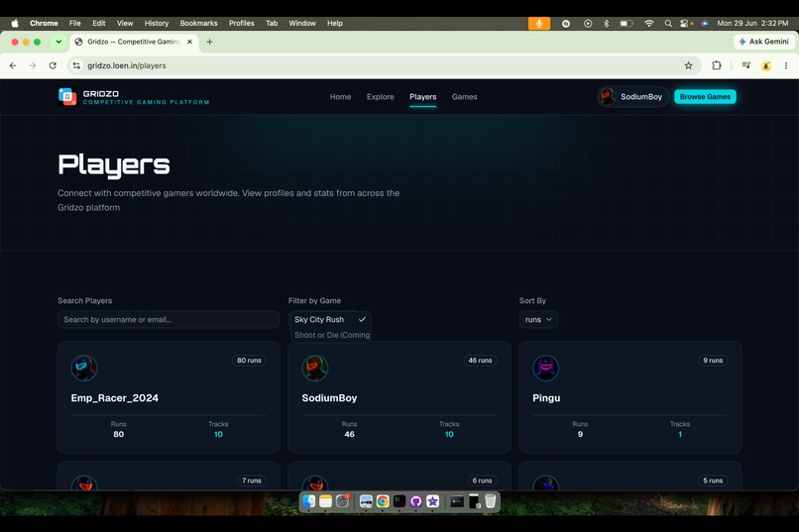View site information icon in address bar
Viewport: 799px width, 532px height.
[76, 65]
